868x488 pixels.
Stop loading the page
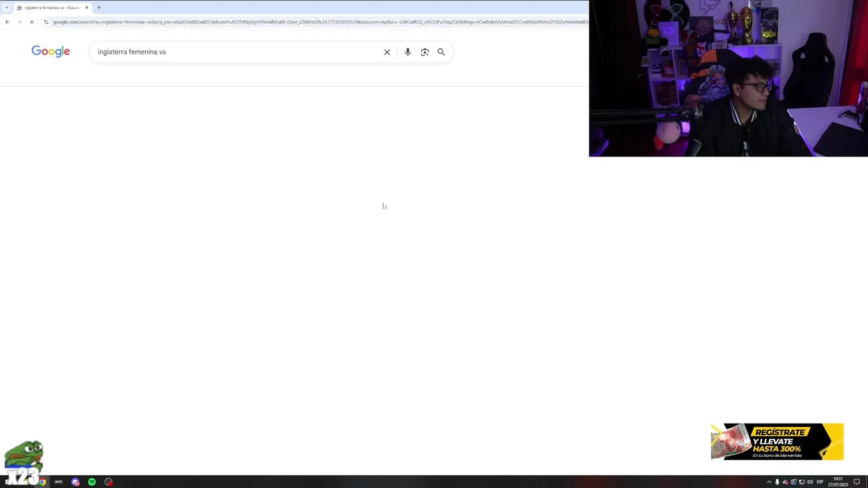pyautogui.click(x=31, y=22)
